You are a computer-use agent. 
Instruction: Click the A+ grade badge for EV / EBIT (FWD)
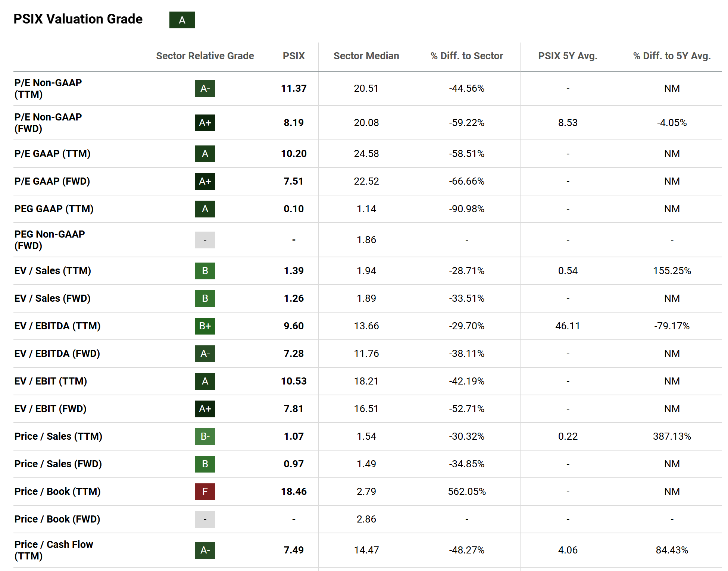(205, 409)
